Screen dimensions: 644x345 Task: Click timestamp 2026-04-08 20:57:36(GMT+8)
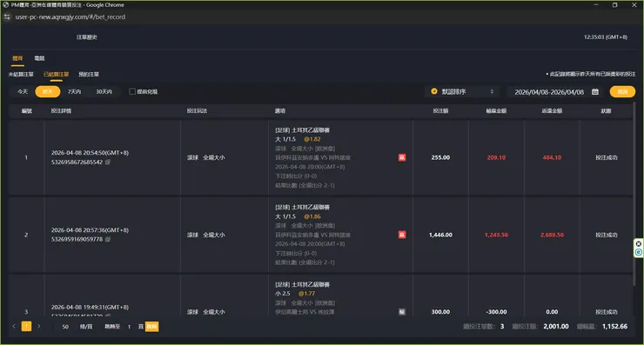coord(90,230)
